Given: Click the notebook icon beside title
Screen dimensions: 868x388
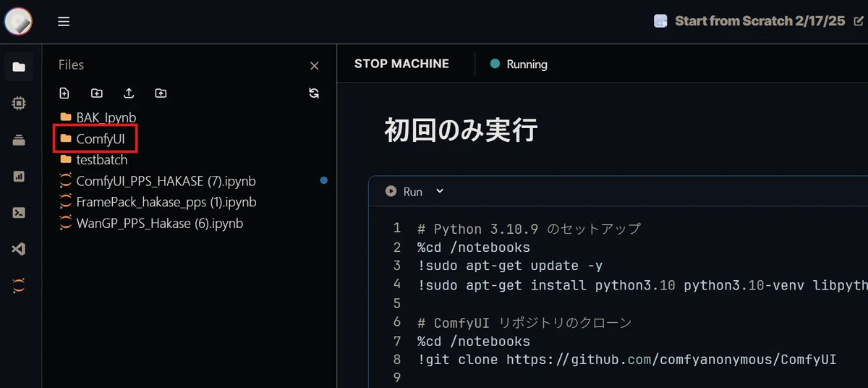Looking at the screenshot, I should [660, 21].
